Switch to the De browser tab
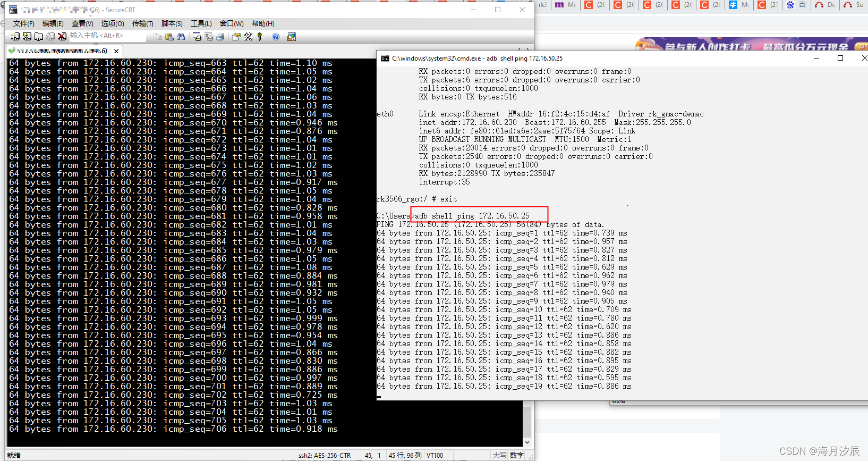This screenshot has width=868, height=461. coord(825,5)
